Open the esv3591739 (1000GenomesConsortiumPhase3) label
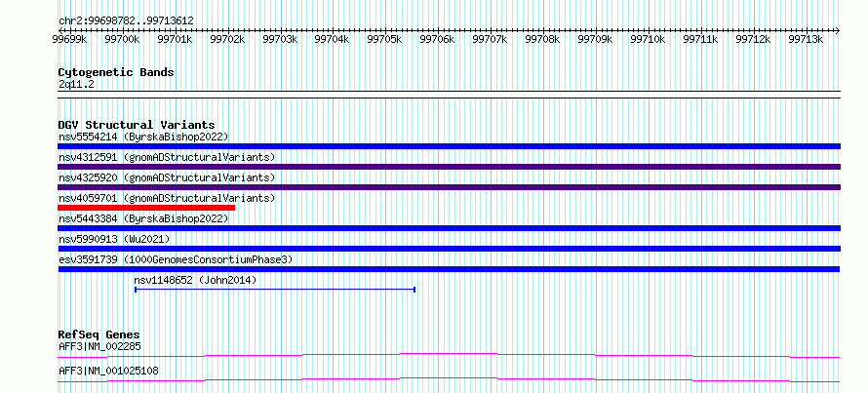The height and width of the screenshot is (393, 868). point(176,259)
